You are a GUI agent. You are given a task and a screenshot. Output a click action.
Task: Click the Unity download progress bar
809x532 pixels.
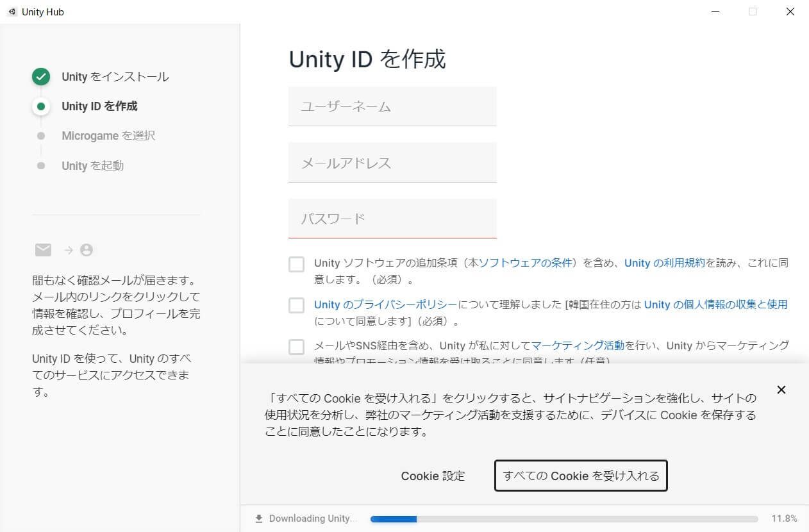tap(564, 518)
